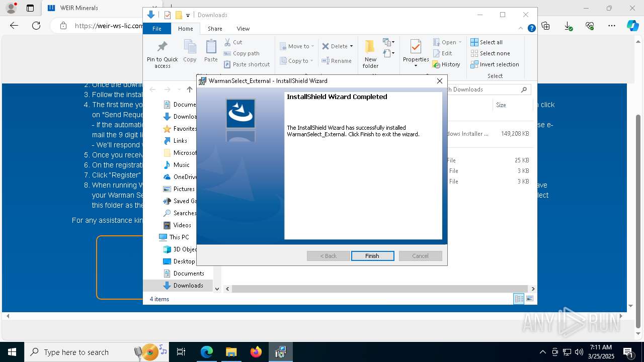The height and width of the screenshot is (362, 644).
Task: Click Edit in the ribbon
Action: [442, 53]
